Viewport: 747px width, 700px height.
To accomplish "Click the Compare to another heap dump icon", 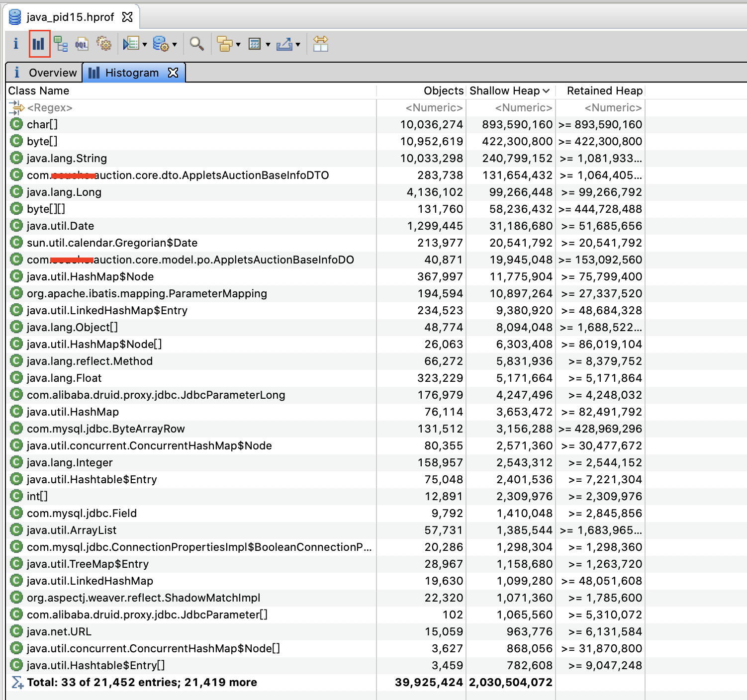I will click(321, 44).
